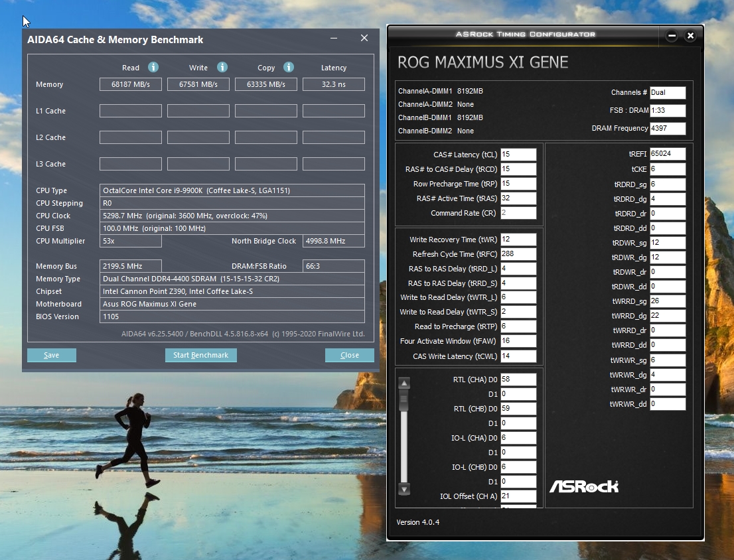Click the tRRD_L field
This screenshot has width=734, height=560.
[518, 269]
